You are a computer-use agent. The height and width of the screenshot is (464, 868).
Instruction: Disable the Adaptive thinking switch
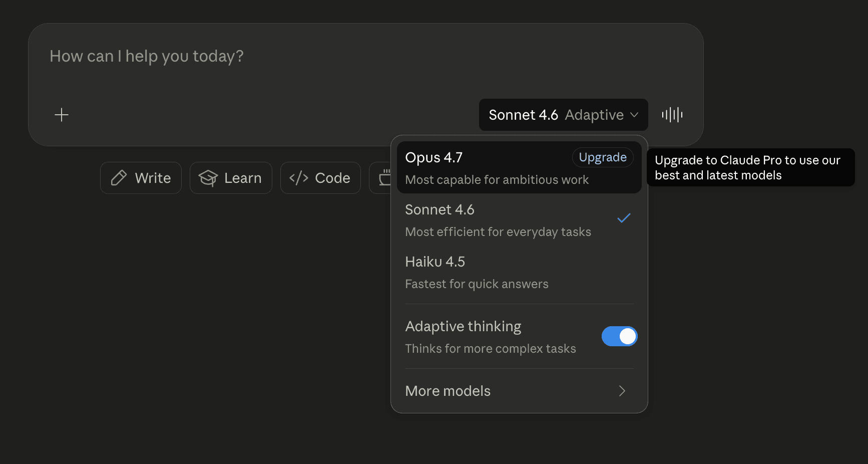pos(619,336)
